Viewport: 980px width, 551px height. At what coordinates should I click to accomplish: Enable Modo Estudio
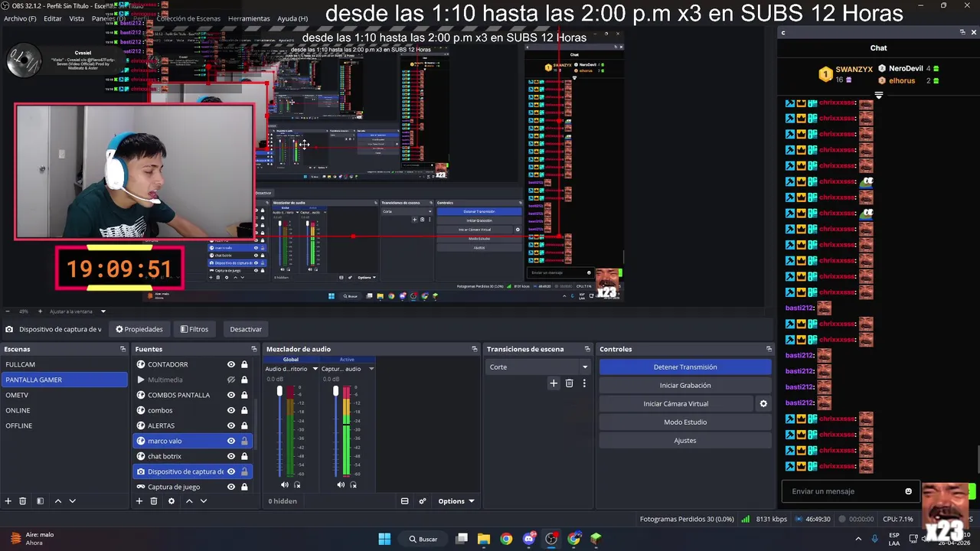coord(685,422)
